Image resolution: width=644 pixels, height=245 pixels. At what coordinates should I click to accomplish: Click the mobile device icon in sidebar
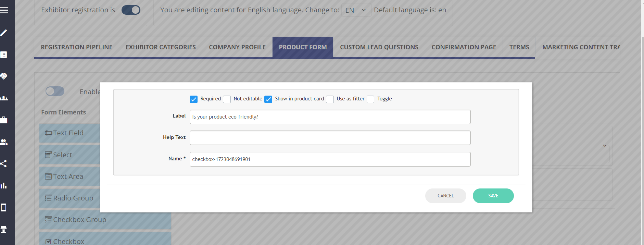pyautogui.click(x=4, y=208)
